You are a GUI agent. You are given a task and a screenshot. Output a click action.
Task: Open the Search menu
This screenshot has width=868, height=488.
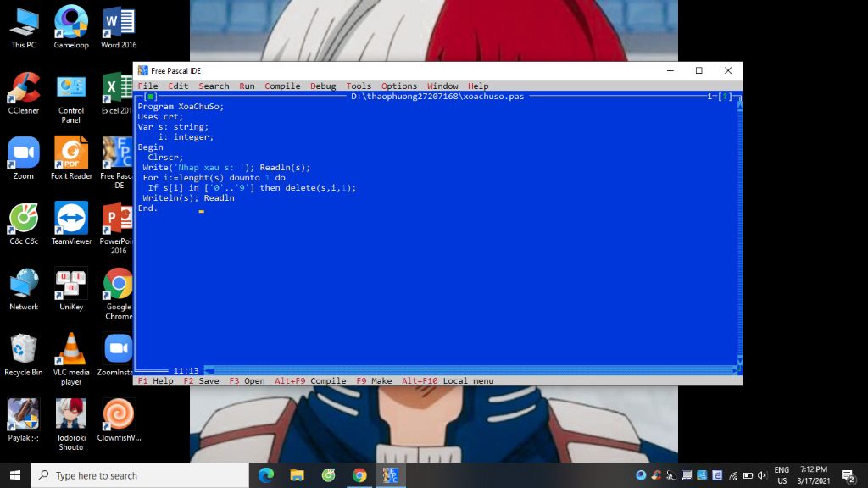(x=214, y=86)
